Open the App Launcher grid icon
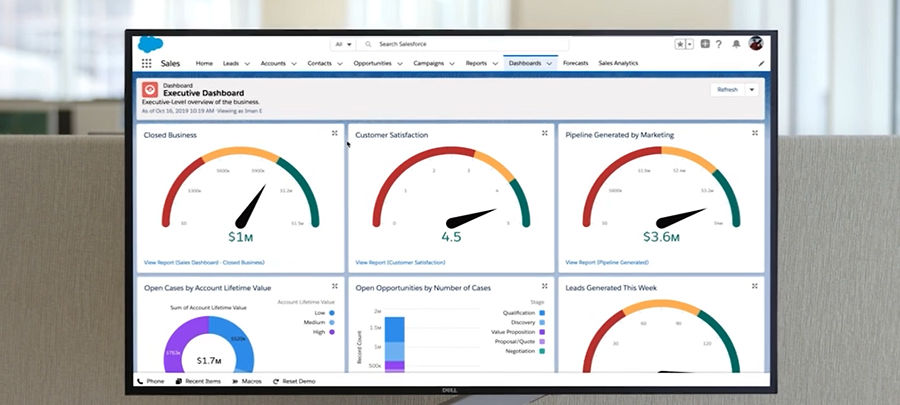 pyautogui.click(x=147, y=63)
